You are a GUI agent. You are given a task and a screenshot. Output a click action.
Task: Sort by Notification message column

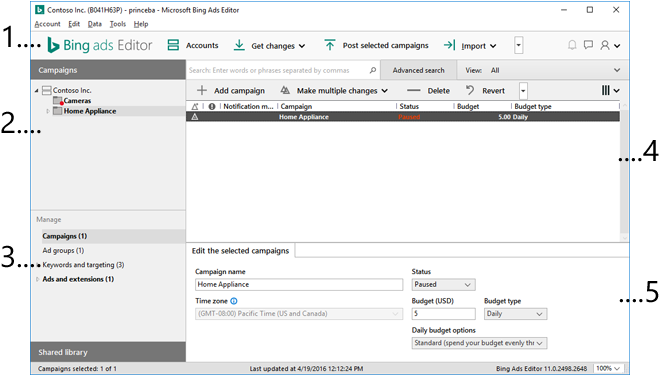[x=248, y=106]
